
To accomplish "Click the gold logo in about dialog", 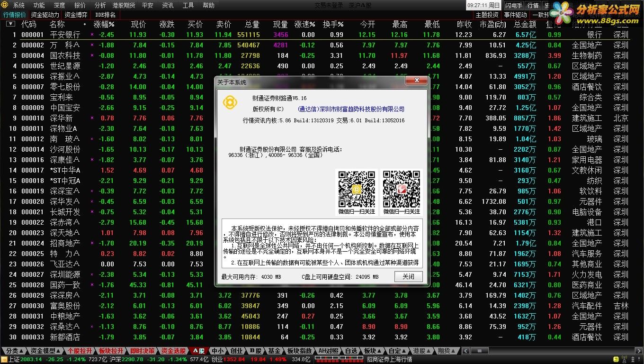I will click(231, 102).
